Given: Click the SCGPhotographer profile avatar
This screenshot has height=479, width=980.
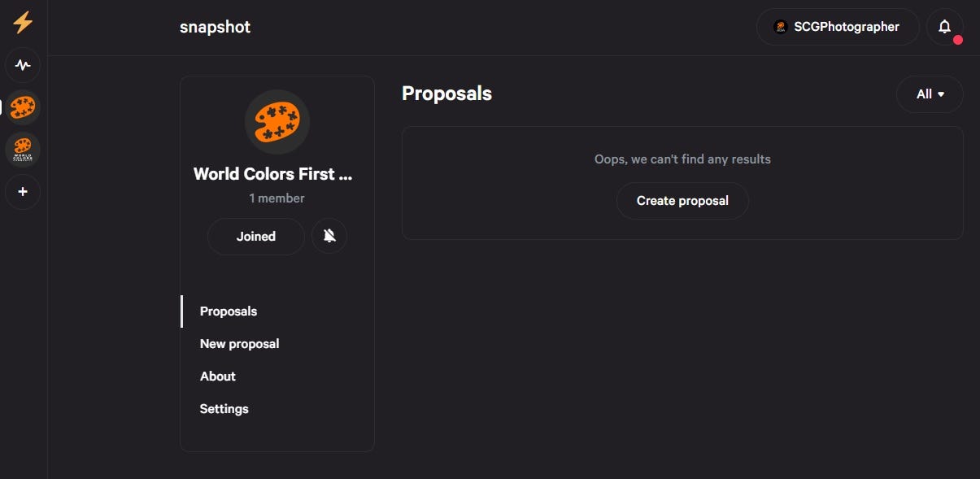Looking at the screenshot, I should (781, 27).
